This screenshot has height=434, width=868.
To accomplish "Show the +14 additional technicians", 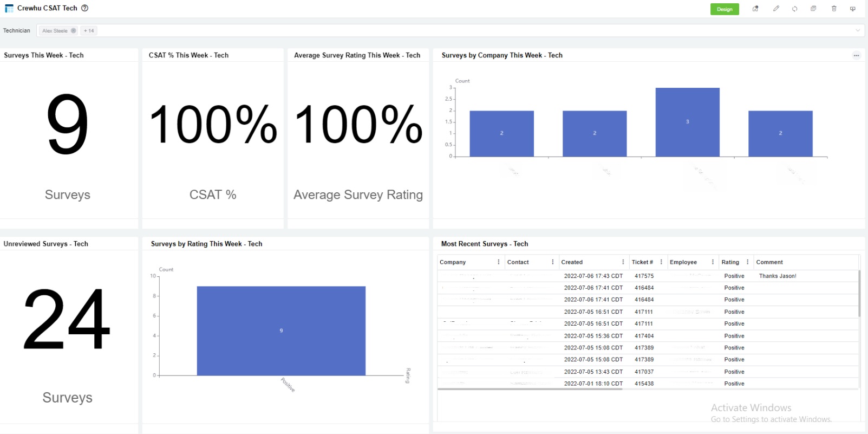I will point(89,31).
